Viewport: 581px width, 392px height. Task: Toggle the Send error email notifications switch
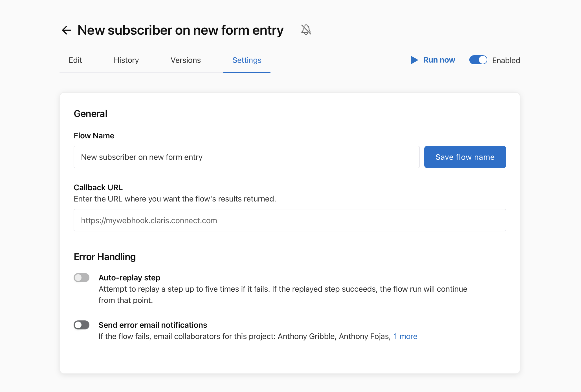(82, 325)
